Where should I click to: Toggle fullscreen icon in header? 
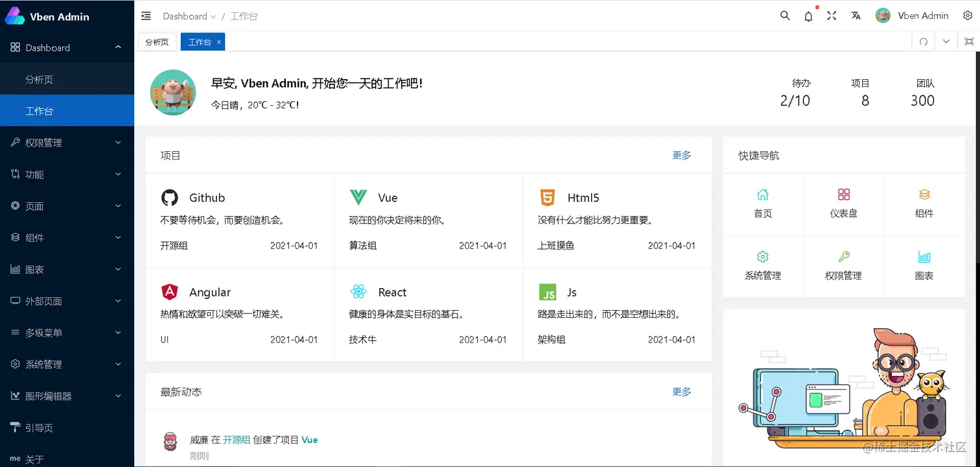pyautogui.click(x=832, y=16)
